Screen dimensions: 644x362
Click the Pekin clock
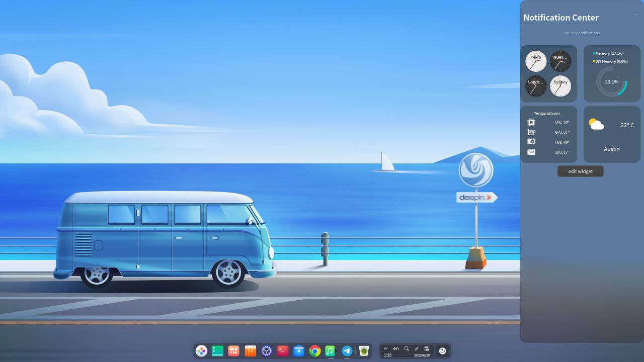coord(536,61)
